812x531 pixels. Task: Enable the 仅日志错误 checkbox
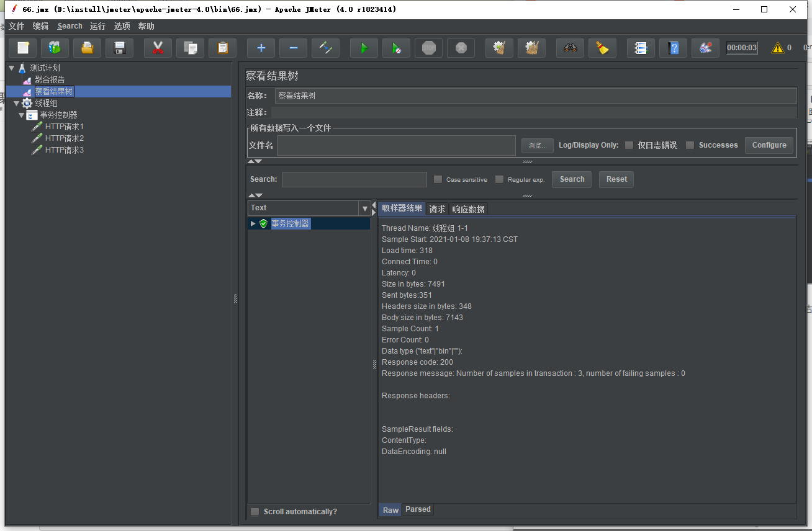coord(629,145)
